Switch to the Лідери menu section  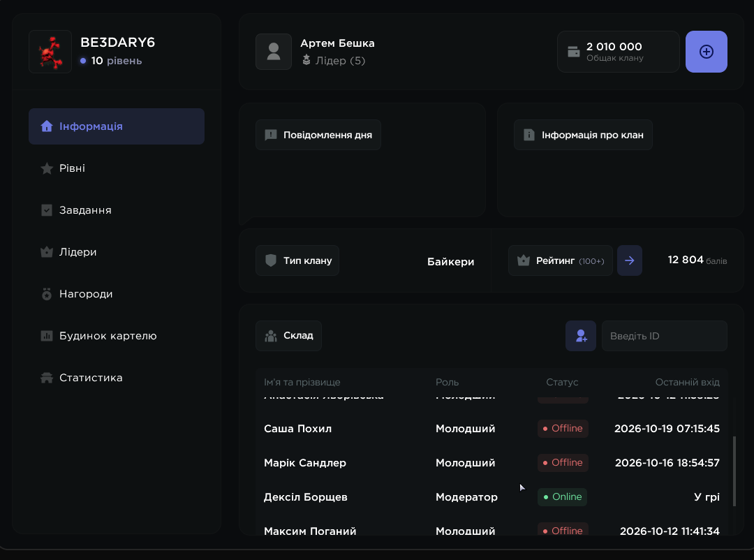coord(117,252)
